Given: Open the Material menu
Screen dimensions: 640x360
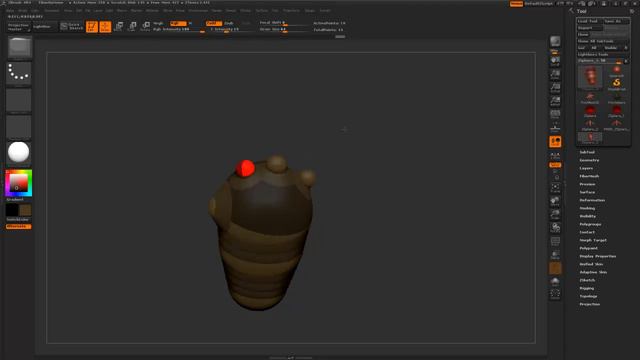Looking at the screenshot, I should click(x=153, y=11).
